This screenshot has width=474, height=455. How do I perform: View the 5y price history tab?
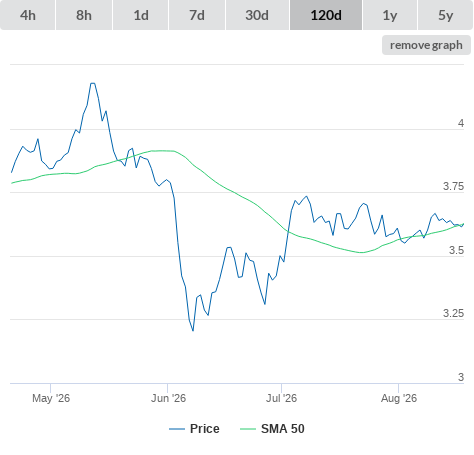[x=446, y=15]
